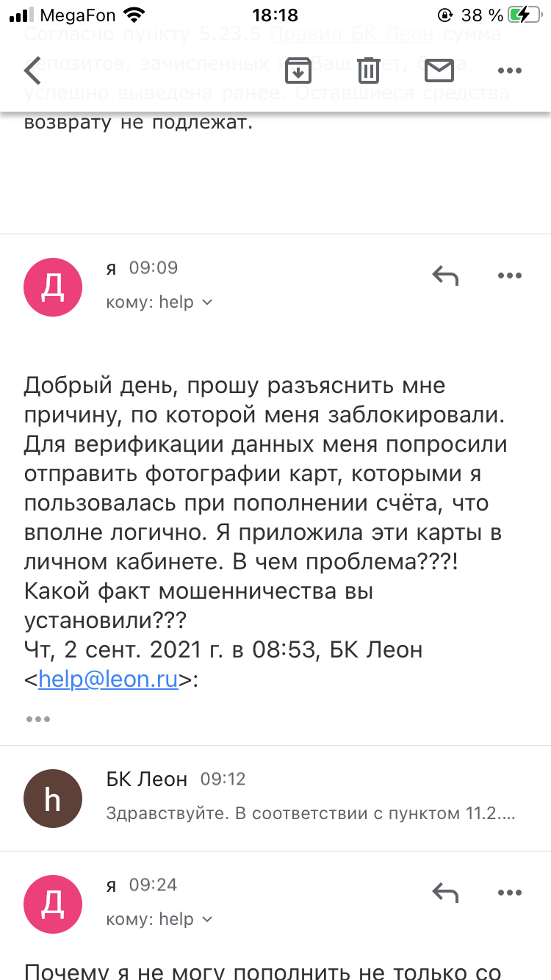The width and height of the screenshot is (551, 980).
Task: Reply to the 09:09 message
Action: pos(445,275)
